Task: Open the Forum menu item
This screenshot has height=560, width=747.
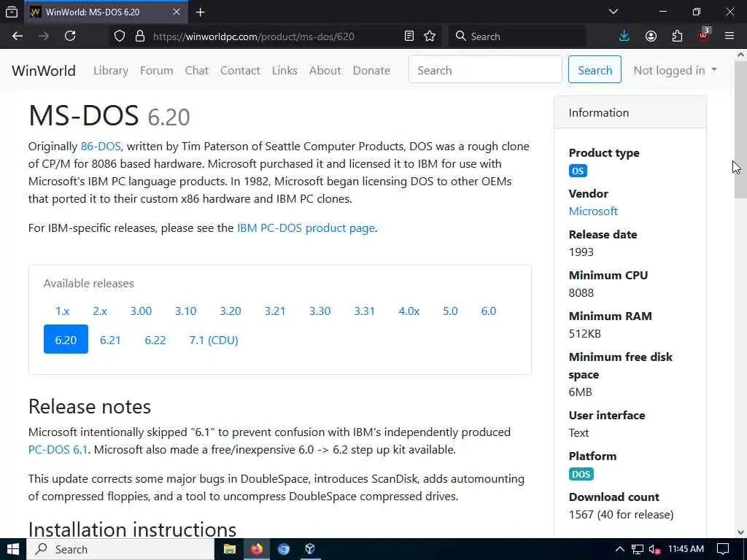Action: click(156, 71)
